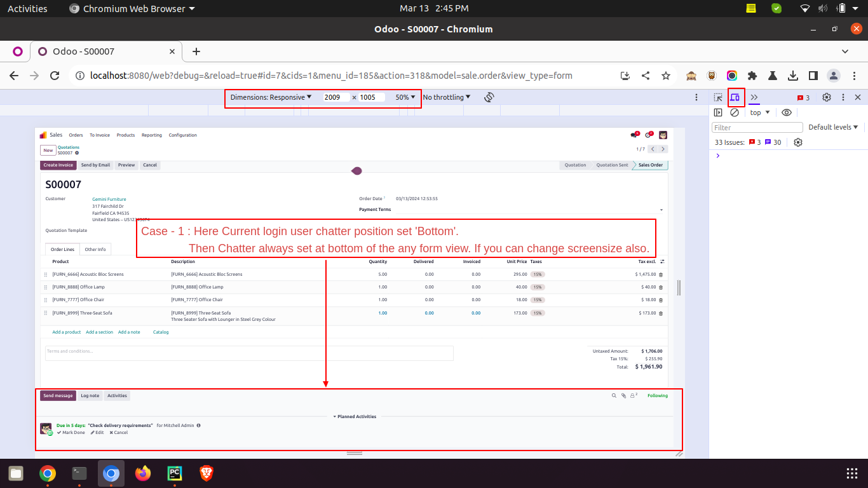Open the Configuration menu
868x488 pixels.
183,135
